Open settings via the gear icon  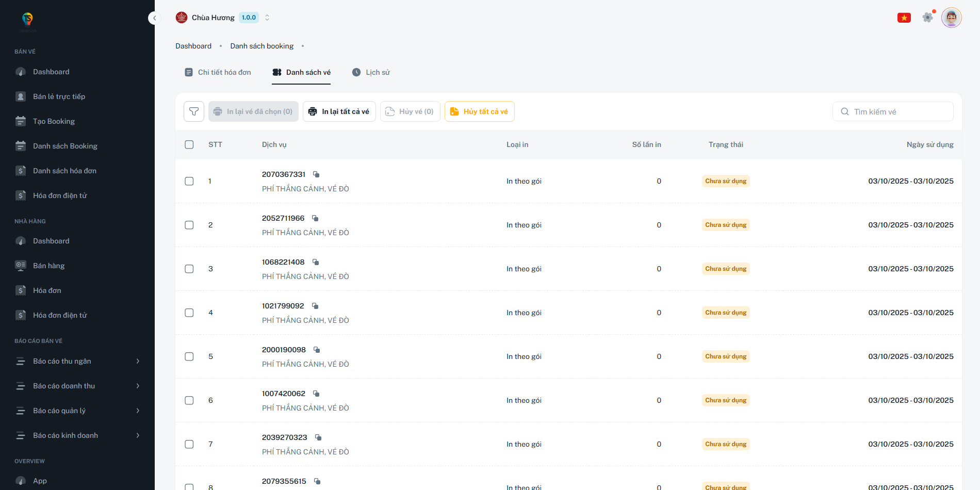(x=927, y=18)
